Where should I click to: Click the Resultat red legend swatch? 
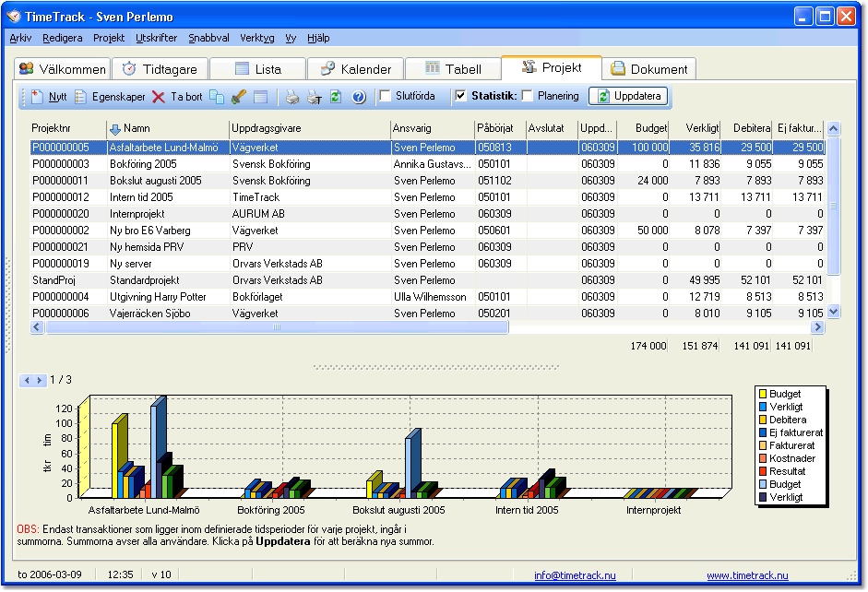click(x=763, y=471)
